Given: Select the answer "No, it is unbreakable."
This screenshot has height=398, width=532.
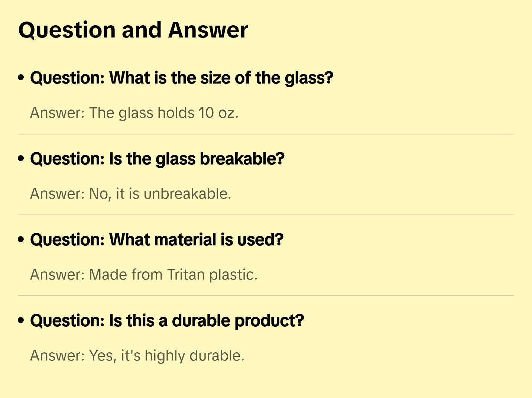Looking at the screenshot, I should pyautogui.click(x=130, y=194).
